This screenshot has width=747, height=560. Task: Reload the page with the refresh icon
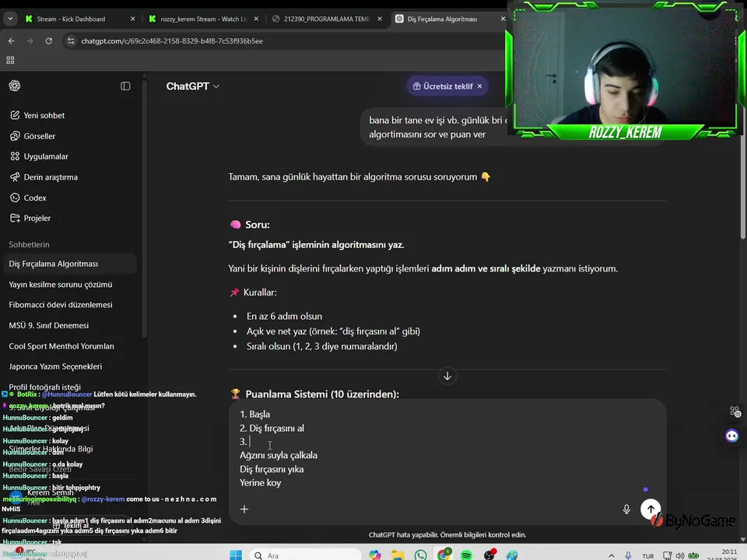(x=48, y=41)
